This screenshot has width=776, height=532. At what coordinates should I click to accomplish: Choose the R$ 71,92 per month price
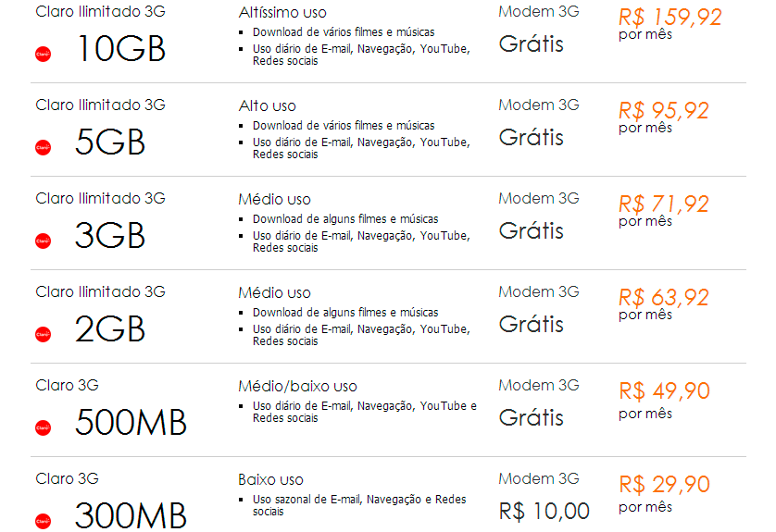click(x=663, y=204)
